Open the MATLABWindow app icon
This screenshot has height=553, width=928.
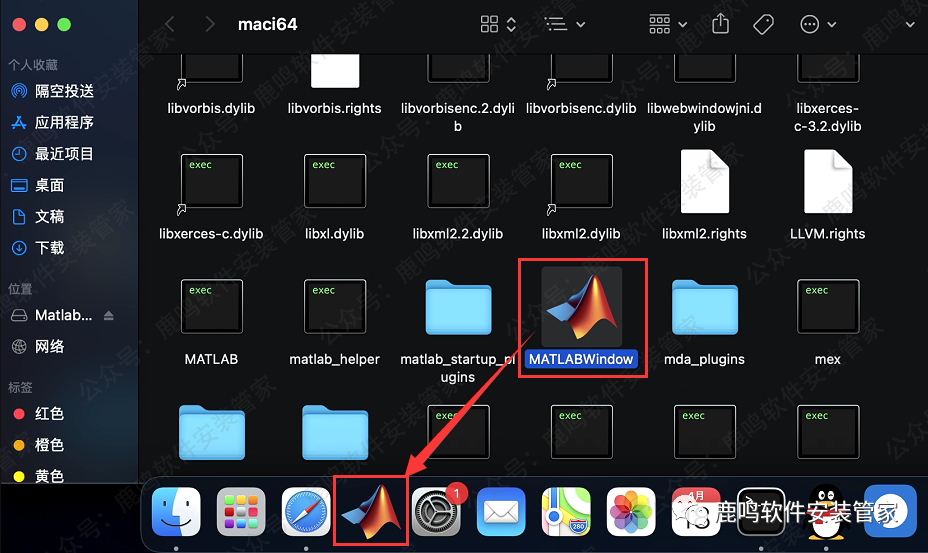(x=581, y=307)
